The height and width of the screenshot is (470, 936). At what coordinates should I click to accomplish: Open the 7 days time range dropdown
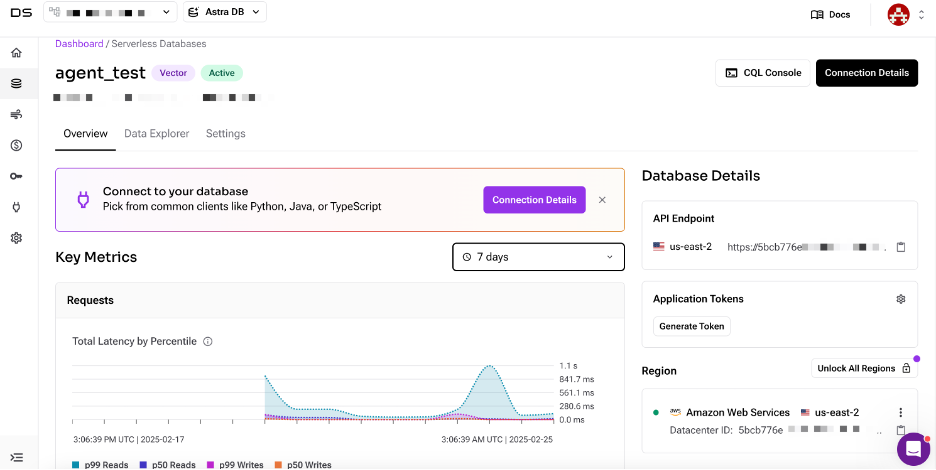pyautogui.click(x=538, y=257)
